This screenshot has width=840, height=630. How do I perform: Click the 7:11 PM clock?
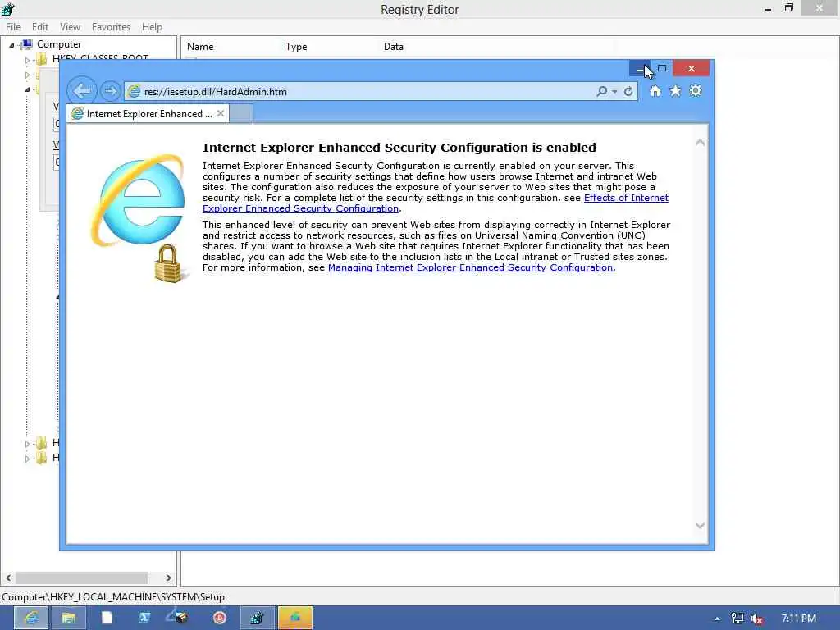pos(798,619)
